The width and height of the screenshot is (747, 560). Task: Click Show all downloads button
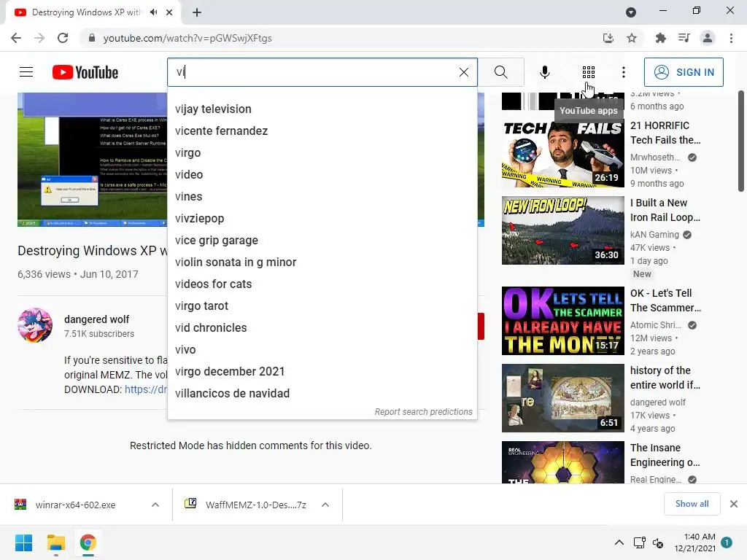point(692,504)
